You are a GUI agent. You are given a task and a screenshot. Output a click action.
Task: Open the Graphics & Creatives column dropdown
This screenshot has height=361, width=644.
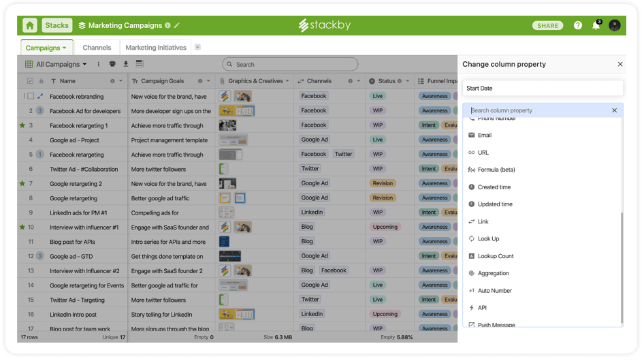pos(287,81)
